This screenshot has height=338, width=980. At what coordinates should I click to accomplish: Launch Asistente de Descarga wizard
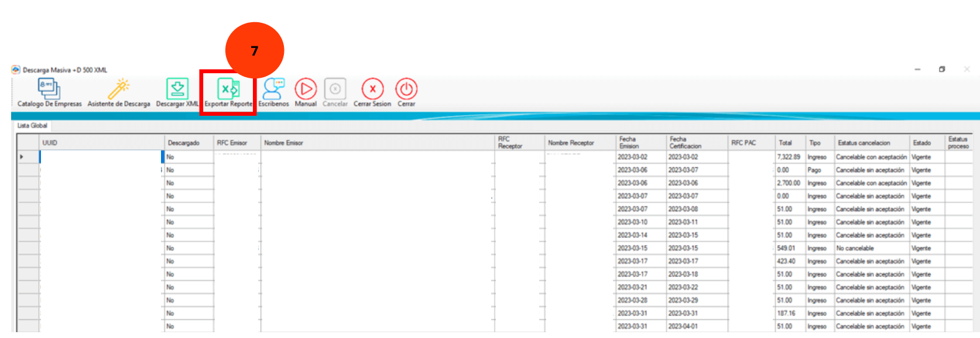coord(119,92)
